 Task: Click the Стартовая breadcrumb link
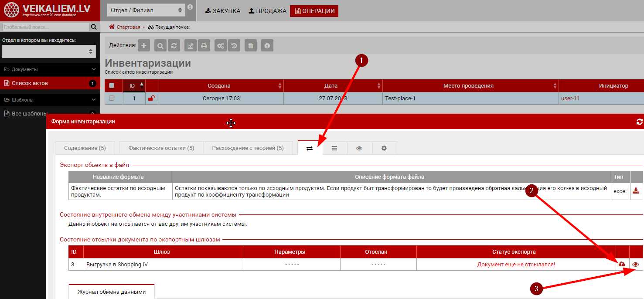click(128, 27)
